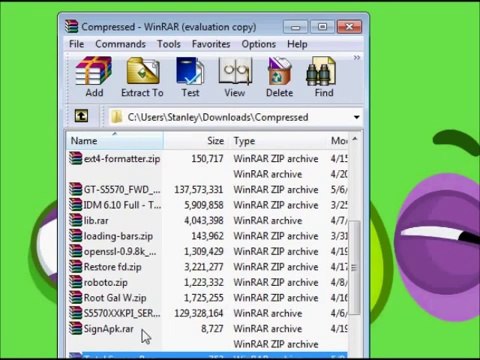Click the file list scrollbar thumb
Screen dimensions: 480x360
pos(354,267)
